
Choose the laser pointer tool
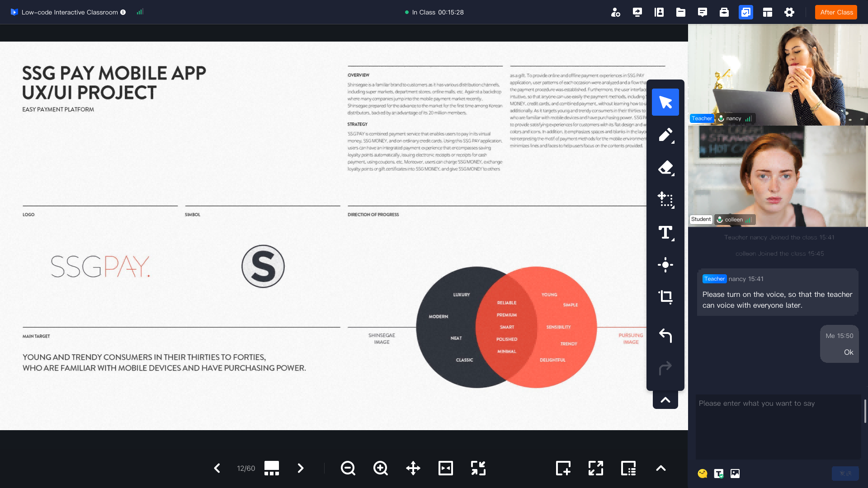(665, 265)
